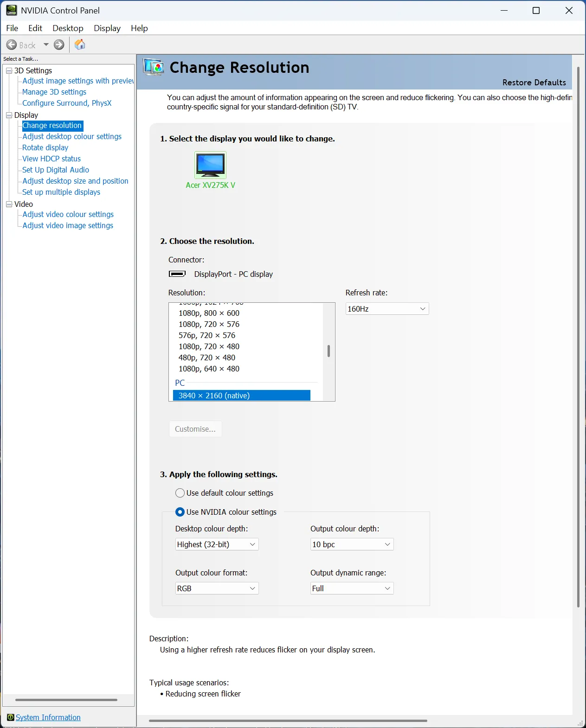This screenshot has height=728, width=586.
Task: Click the Change Resolution header icon
Action: coord(154,67)
